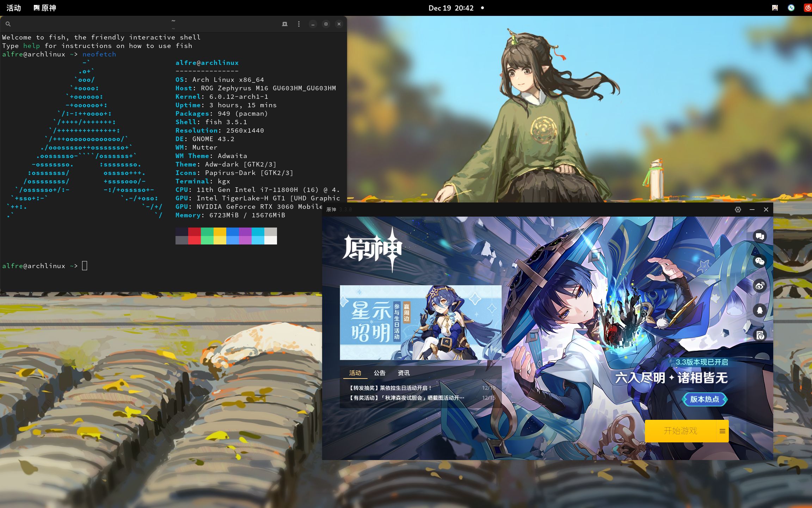This screenshot has height=508, width=812.
Task: Click 'Uptime: 3 hours, 15 mins' line
Action: point(226,105)
